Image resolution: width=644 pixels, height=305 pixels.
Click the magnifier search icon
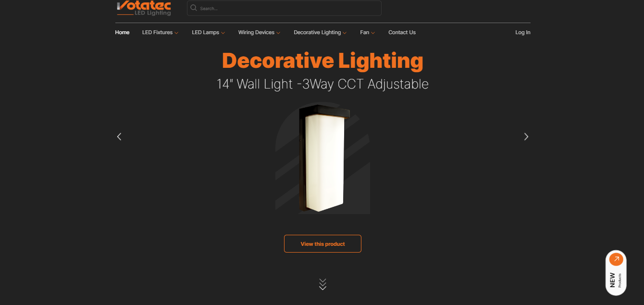pos(194,8)
